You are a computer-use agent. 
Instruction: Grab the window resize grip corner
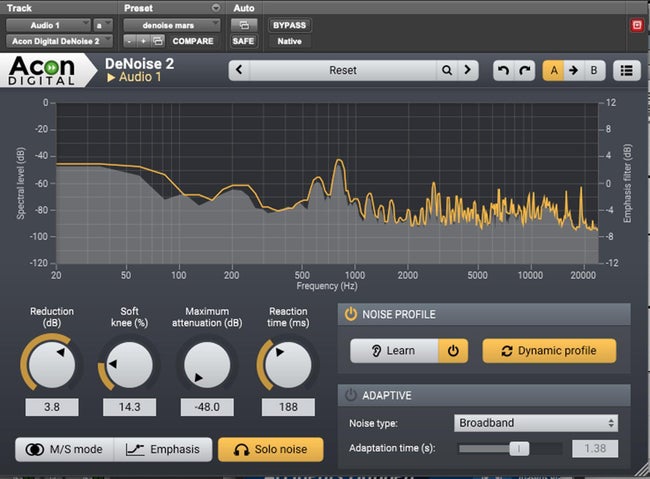pyautogui.click(x=642, y=470)
